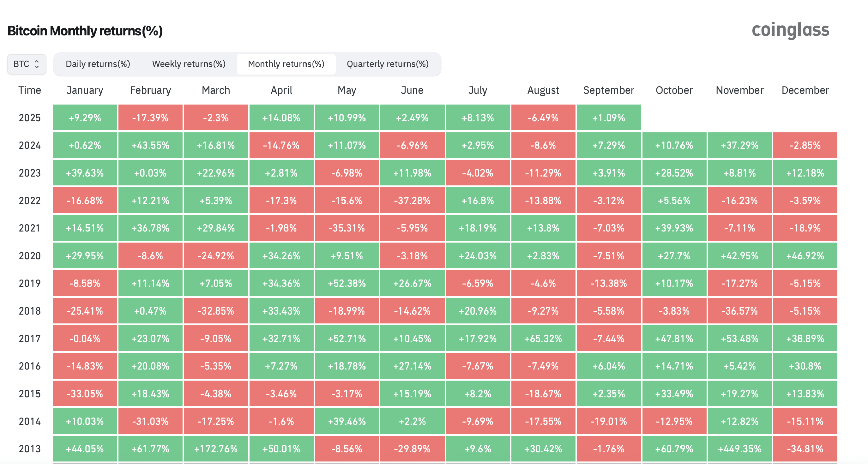Screen dimensions: 868x464
Task: Click the November 2013 +449.35% cell
Action: tap(739, 449)
